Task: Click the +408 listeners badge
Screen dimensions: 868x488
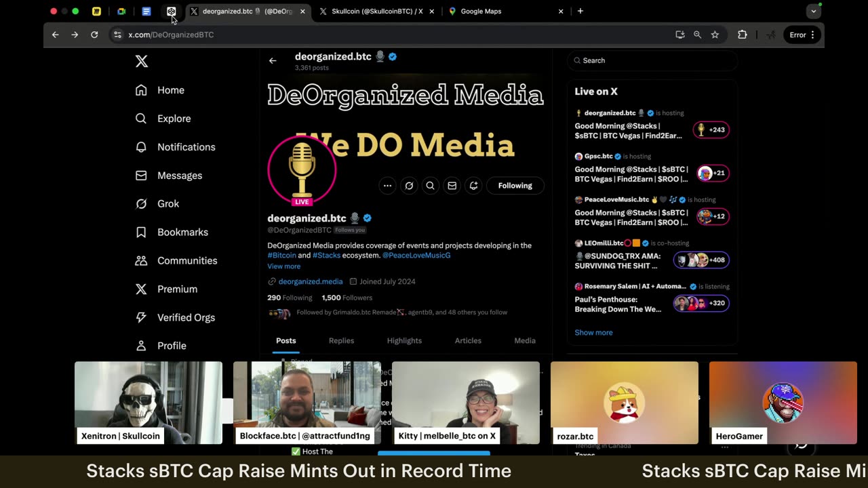Action: [701, 260]
